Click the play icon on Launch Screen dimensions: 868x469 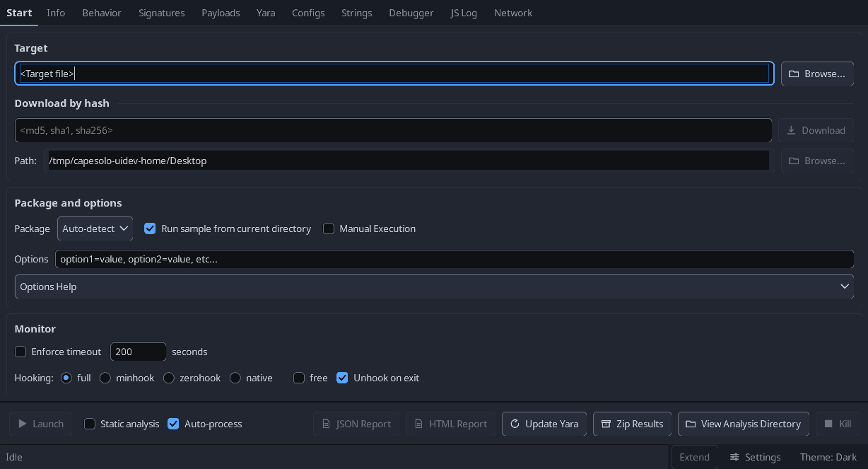22,424
